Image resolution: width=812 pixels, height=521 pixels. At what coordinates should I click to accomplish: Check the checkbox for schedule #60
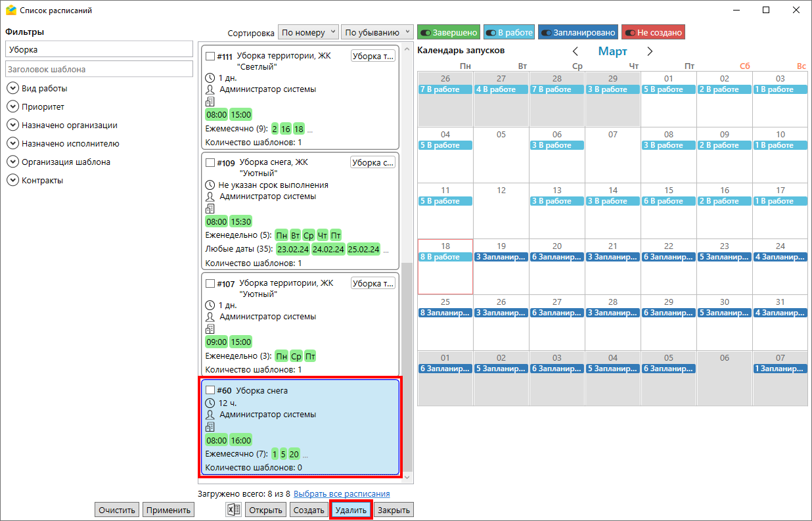click(210, 391)
